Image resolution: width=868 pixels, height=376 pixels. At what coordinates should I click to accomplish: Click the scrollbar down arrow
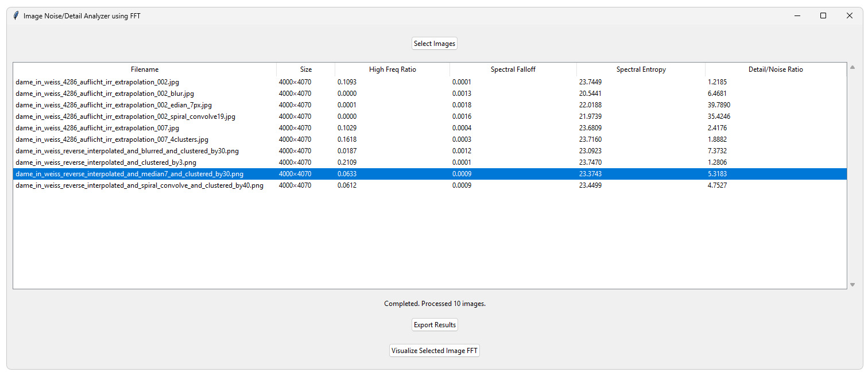pyautogui.click(x=852, y=285)
